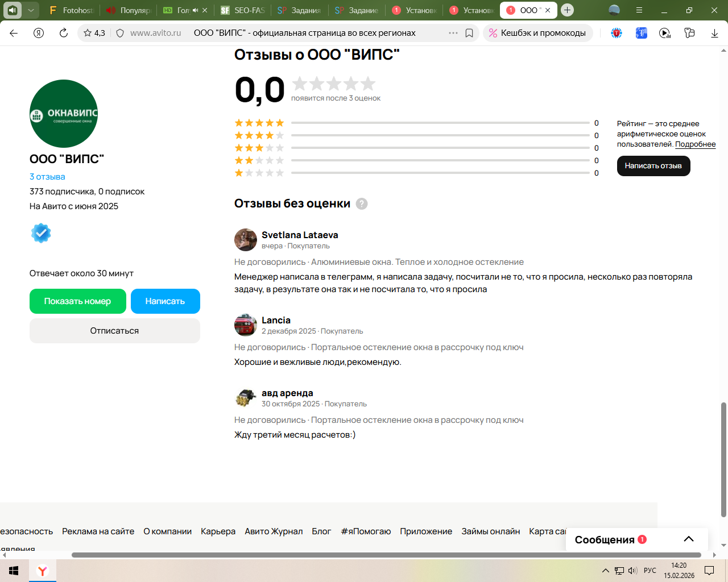Open the О компании footer link
728x582 pixels.
pyautogui.click(x=168, y=531)
